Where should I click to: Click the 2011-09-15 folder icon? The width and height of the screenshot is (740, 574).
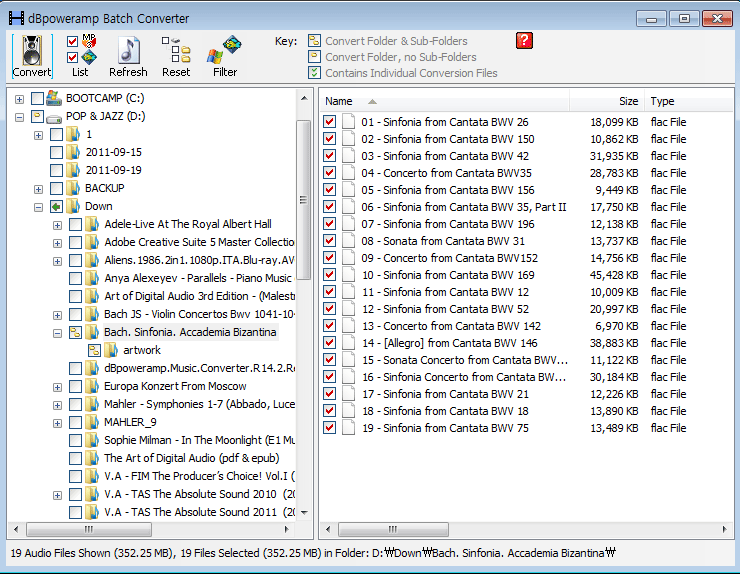(73, 152)
